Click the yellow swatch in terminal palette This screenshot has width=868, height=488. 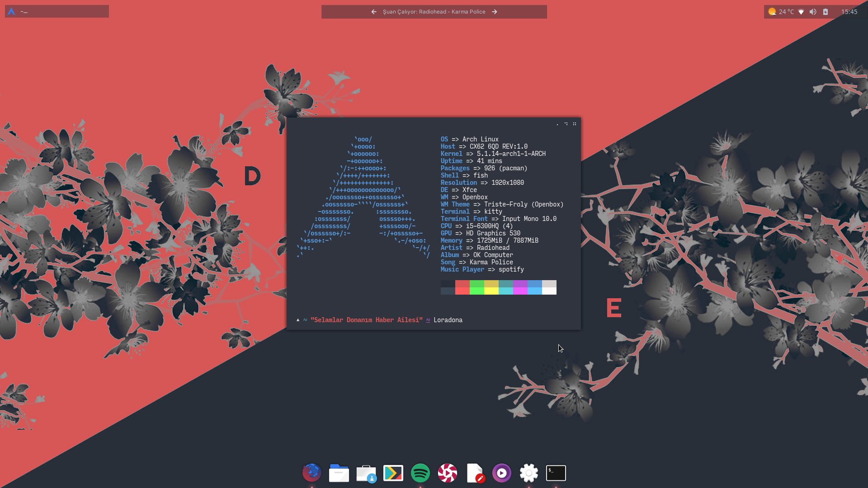coord(491,287)
